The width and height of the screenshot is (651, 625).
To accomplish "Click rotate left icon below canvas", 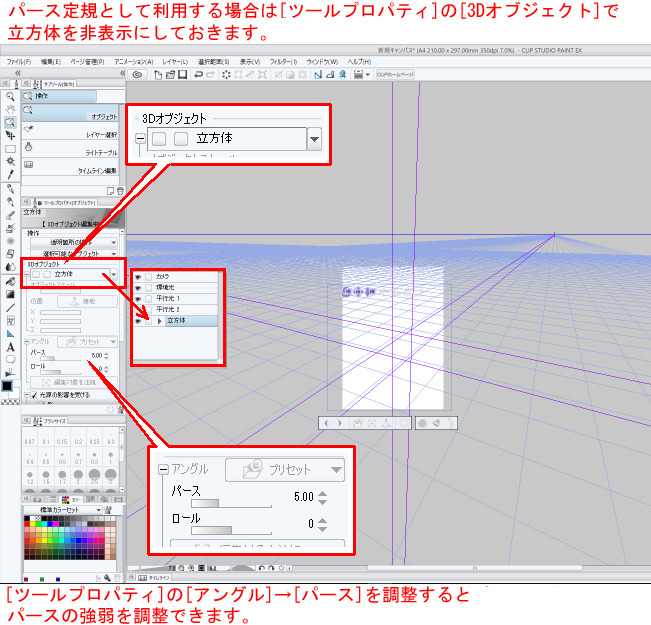I will point(262,568).
